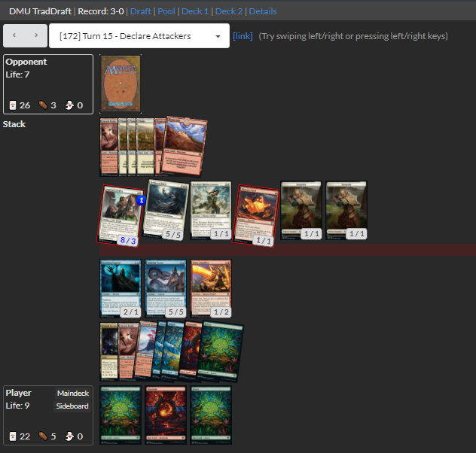Click the leftmost Forest in player's hand
Image resolution: width=476 pixels, height=453 pixels.
point(121,415)
